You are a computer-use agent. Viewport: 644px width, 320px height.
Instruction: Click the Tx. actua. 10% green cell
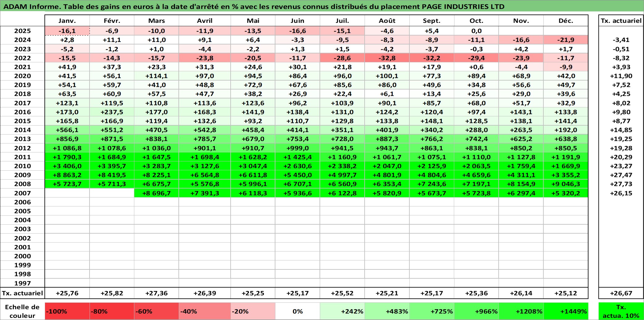click(x=621, y=311)
